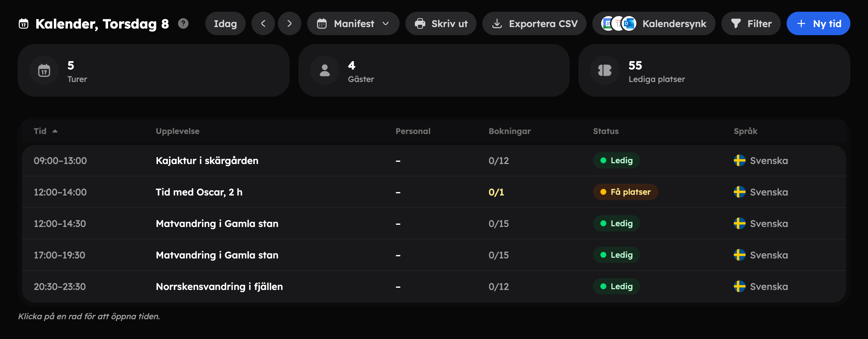Click the Upplevelse column header

coord(177,131)
